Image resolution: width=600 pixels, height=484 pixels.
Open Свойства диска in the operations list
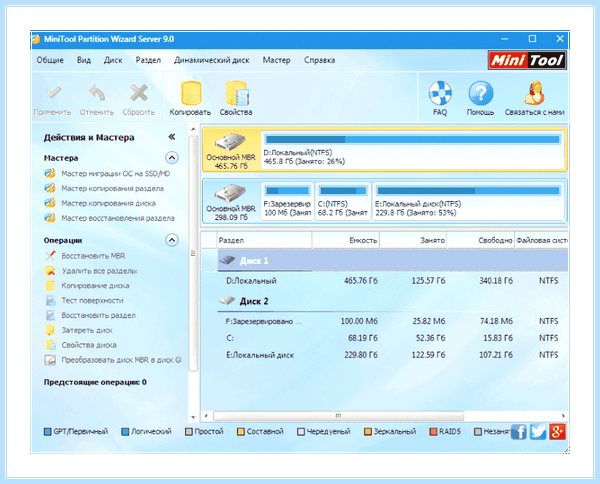click(x=89, y=345)
